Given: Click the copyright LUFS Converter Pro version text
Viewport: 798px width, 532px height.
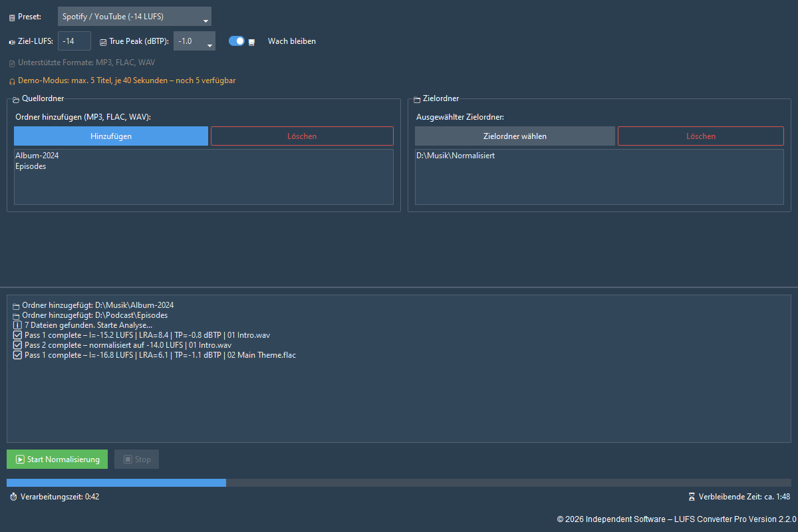Looking at the screenshot, I should tap(676, 519).
